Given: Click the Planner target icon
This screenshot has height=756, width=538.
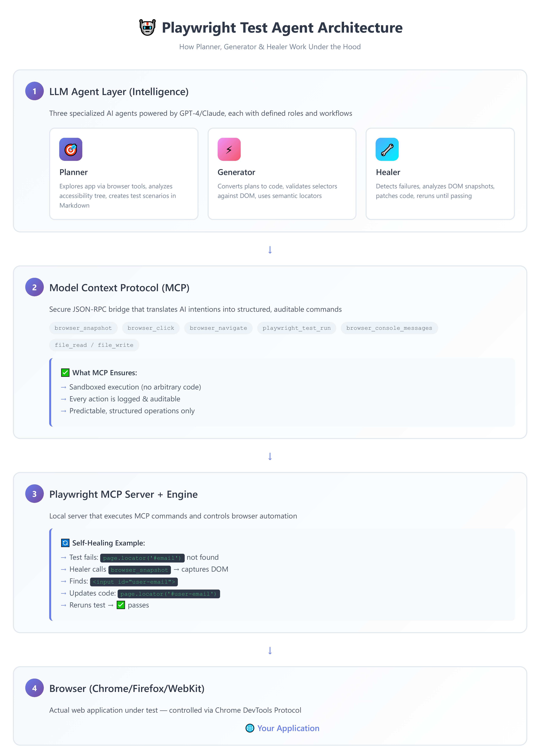Looking at the screenshot, I should click(x=71, y=149).
